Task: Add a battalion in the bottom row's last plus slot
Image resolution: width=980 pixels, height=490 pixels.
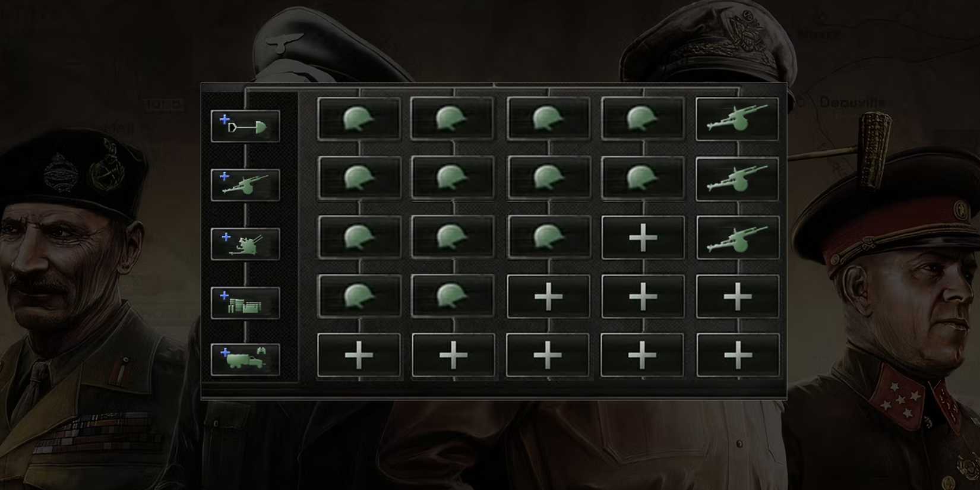Action: pyautogui.click(x=737, y=355)
